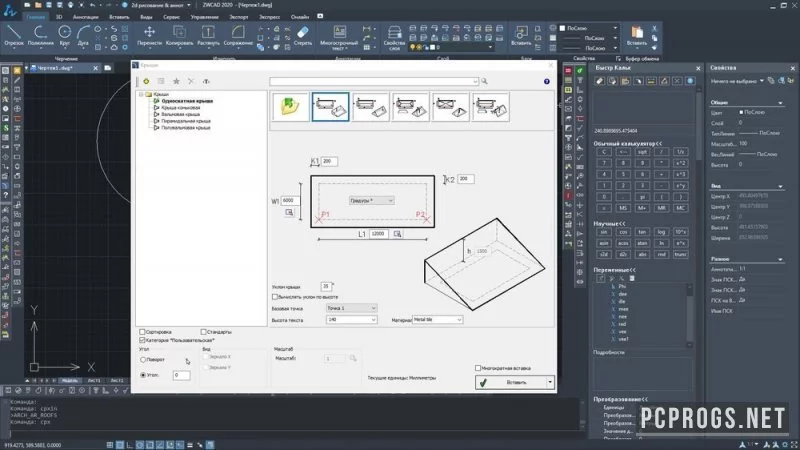Viewport: 800px width, 450px height.
Task: Select the last roof variant thumbnail
Action: [x=490, y=107]
